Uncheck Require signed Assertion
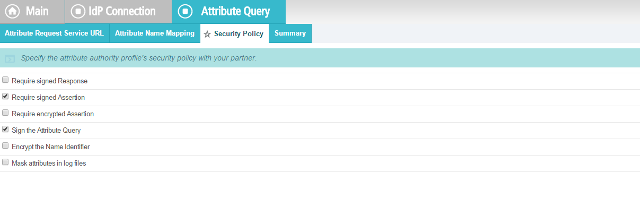 [x=5, y=97]
